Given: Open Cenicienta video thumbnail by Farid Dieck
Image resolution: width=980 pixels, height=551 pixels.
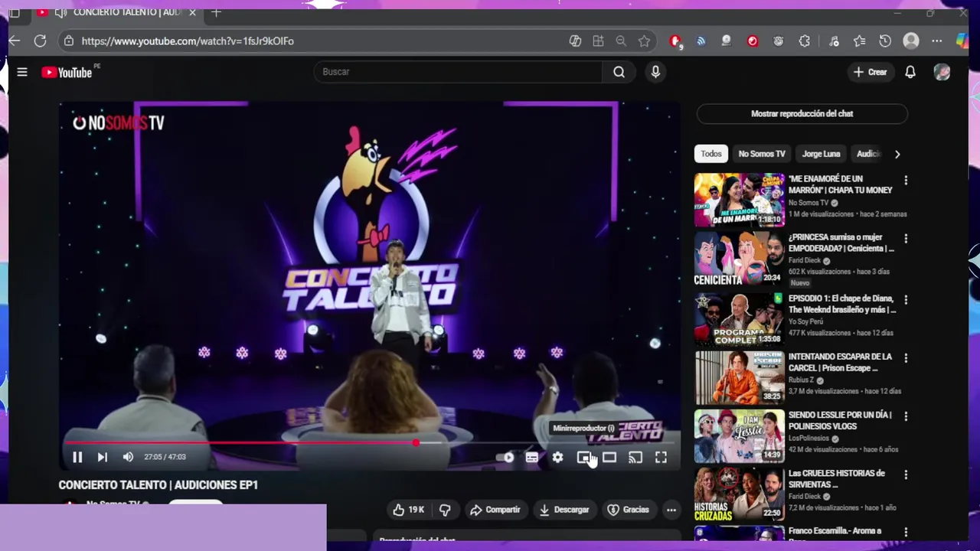Looking at the screenshot, I should pyautogui.click(x=740, y=259).
